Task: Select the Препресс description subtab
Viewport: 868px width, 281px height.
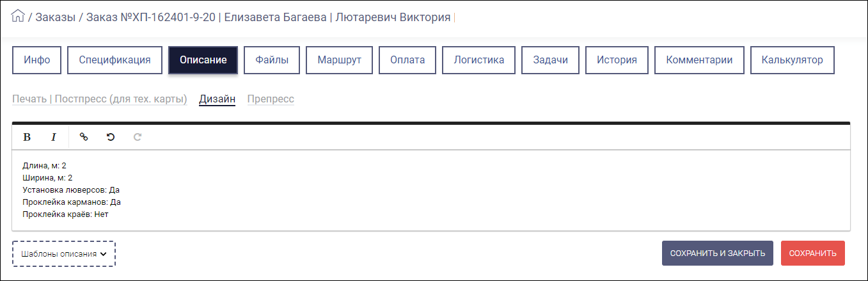Action: click(x=271, y=99)
